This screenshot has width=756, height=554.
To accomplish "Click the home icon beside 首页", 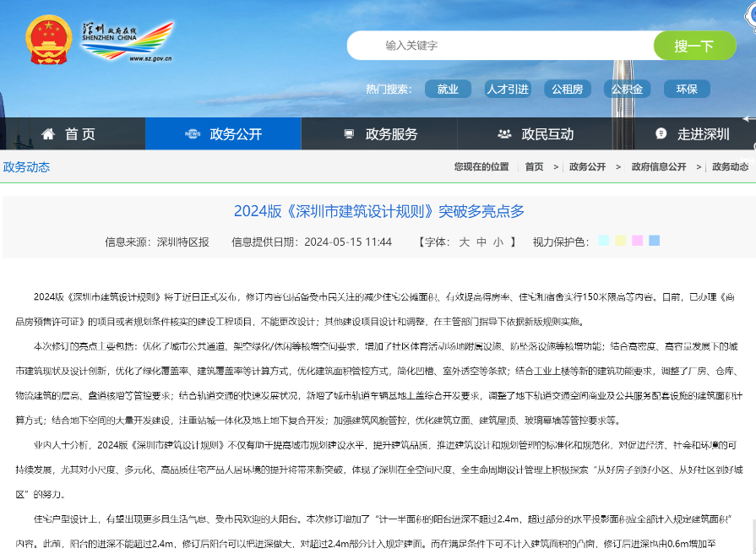I will pyautogui.click(x=48, y=133).
